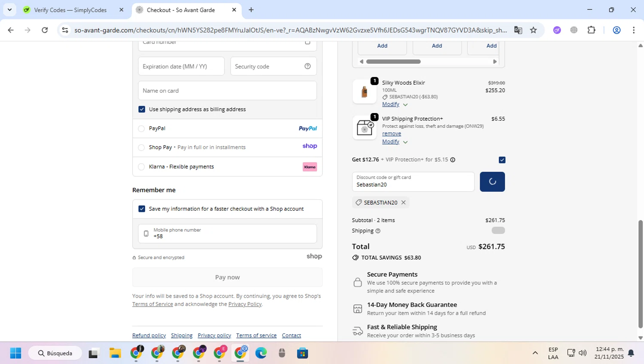
Task: Open the Windows Start menu
Action: coord(15,353)
